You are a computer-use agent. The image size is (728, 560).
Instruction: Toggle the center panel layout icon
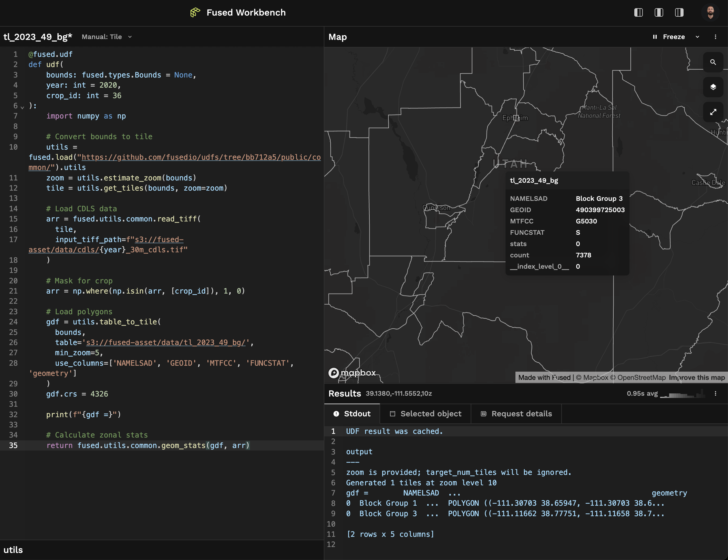coord(659,13)
